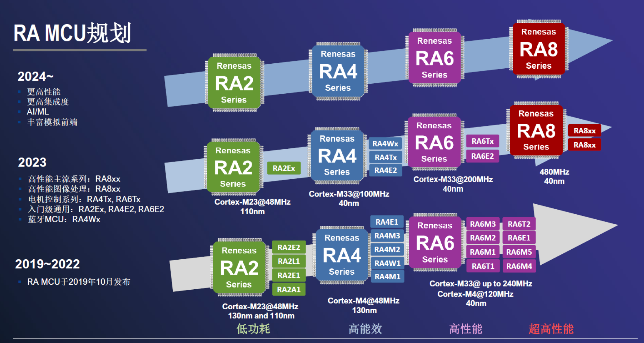
Task: Click the bottom row purple RA6 Series chip
Action: point(435,243)
